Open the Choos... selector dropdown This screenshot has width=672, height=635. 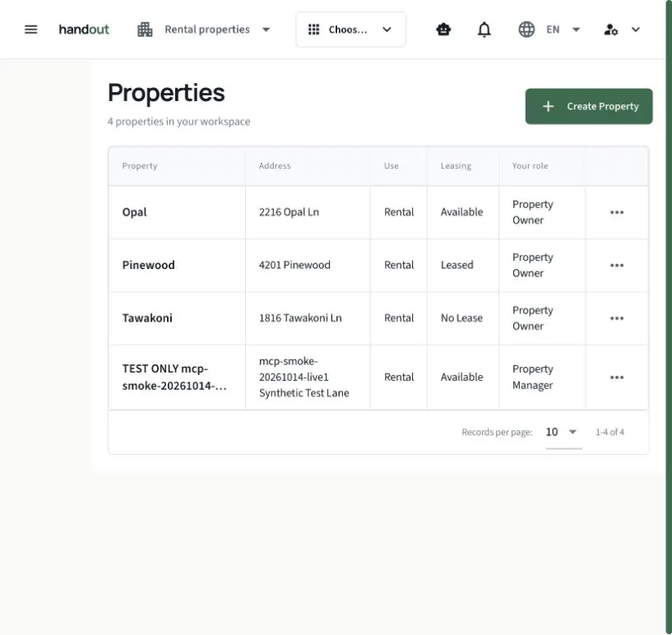point(350,30)
